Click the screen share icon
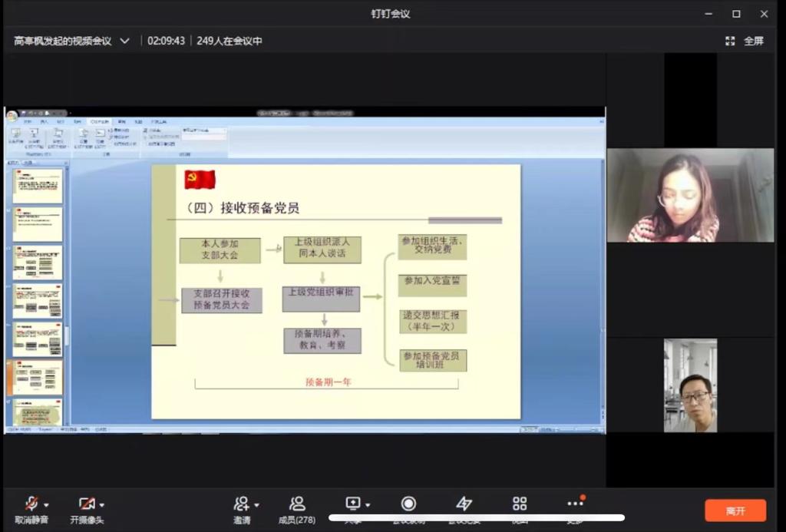The height and width of the screenshot is (532, 786). (352, 504)
